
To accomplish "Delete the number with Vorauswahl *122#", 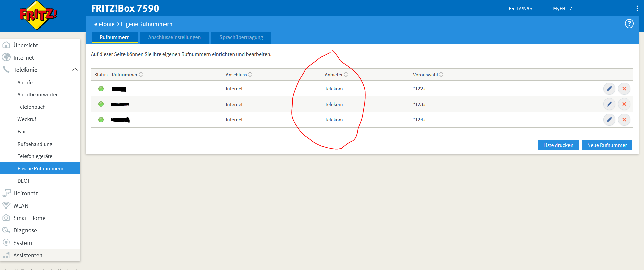I will click(x=624, y=89).
